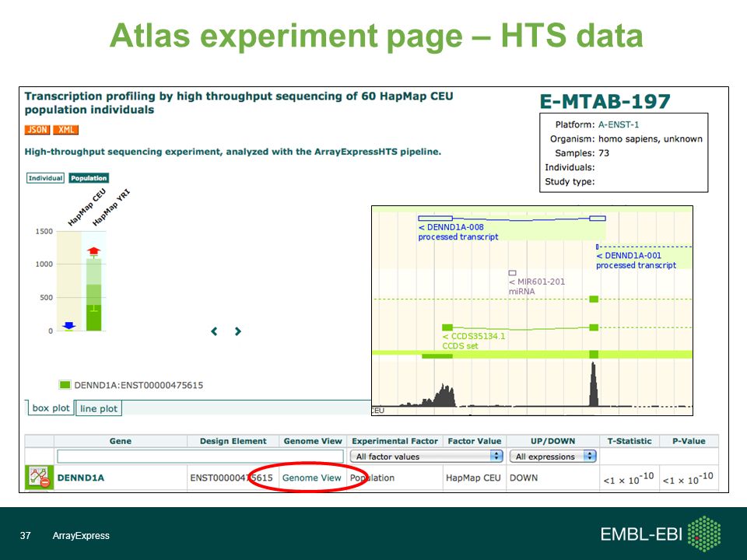Click the T-Statistic column header
The height and width of the screenshot is (560, 747).
(x=630, y=441)
